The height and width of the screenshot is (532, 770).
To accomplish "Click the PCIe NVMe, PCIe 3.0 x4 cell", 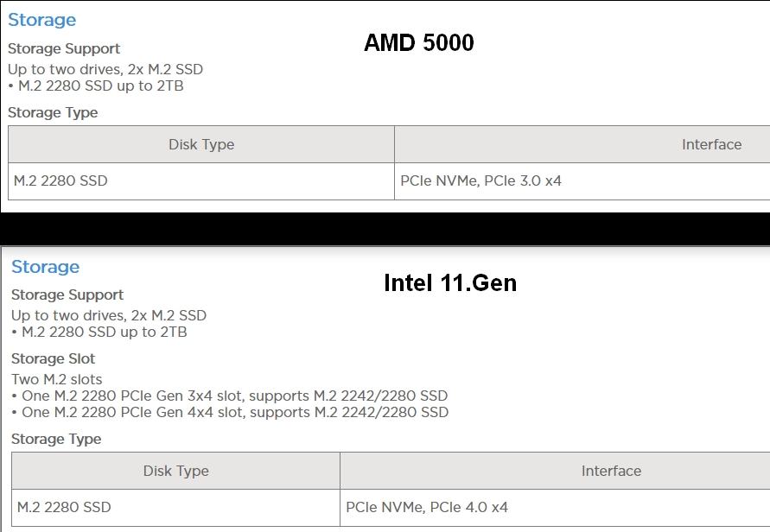I will tap(582, 181).
